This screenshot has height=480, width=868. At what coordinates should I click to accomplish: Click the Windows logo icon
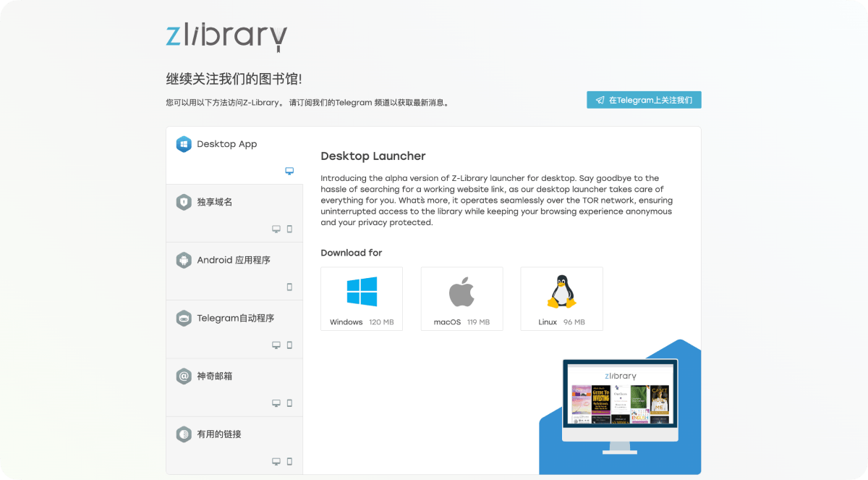click(362, 292)
